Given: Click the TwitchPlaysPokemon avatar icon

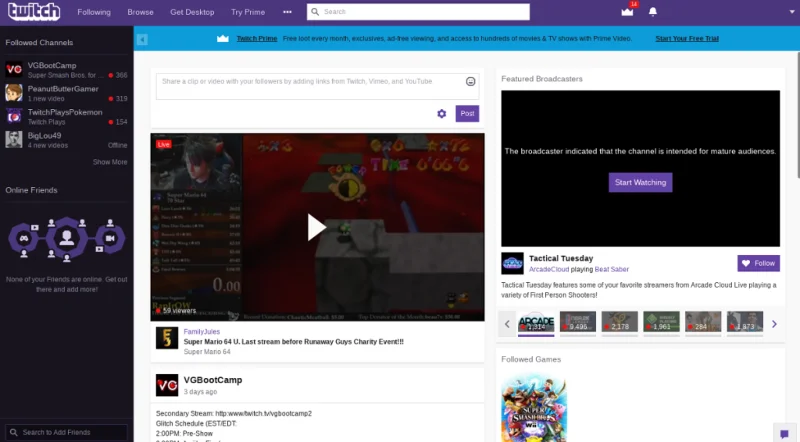Looking at the screenshot, I should [x=14, y=116].
